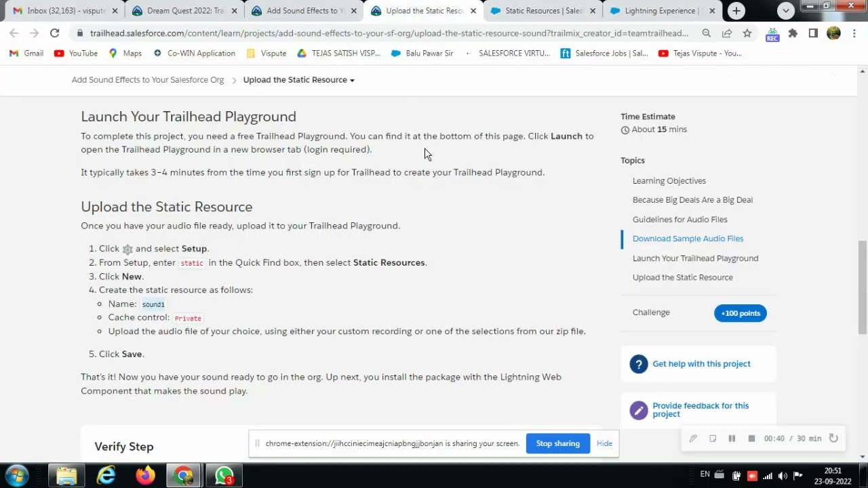Open the Balu Pawar Sir bookmark
868x488 pixels.
point(422,53)
